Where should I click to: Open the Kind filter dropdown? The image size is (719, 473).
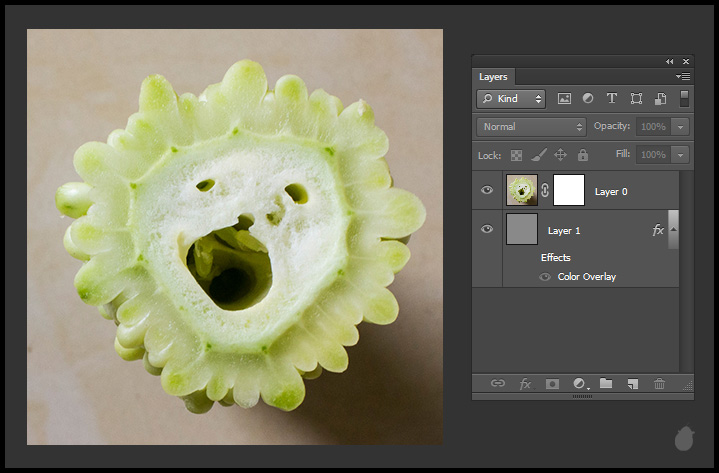pyautogui.click(x=511, y=99)
